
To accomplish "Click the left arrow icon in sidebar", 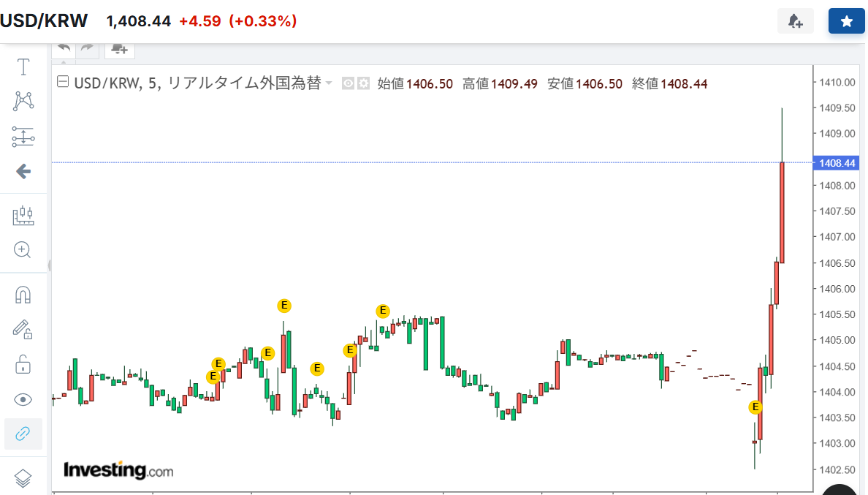I will (23, 171).
